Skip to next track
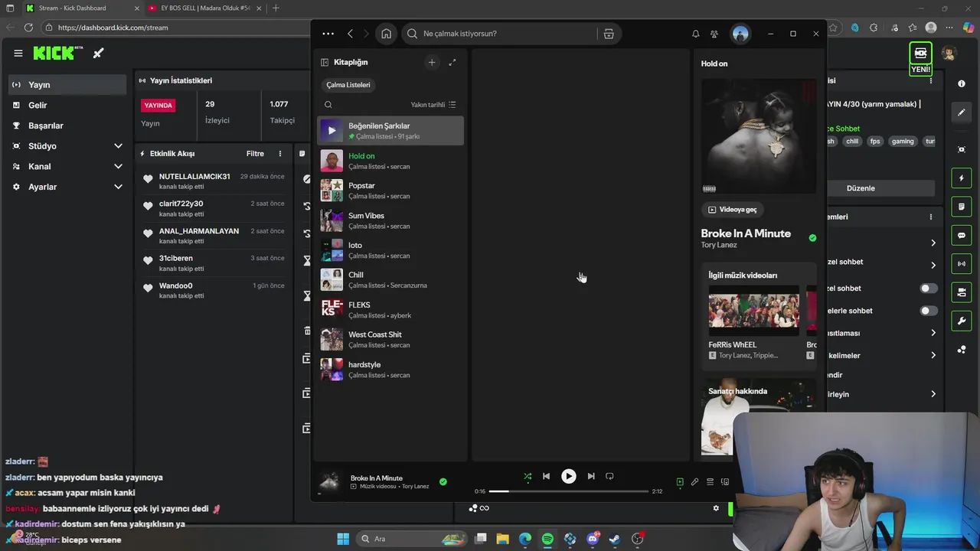This screenshot has height=551, width=980. tap(591, 476)
